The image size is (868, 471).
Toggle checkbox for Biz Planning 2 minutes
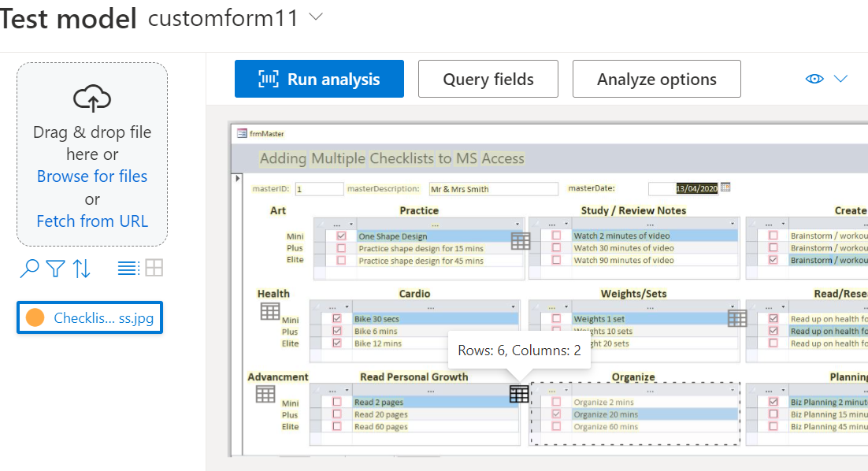(773, 401)
